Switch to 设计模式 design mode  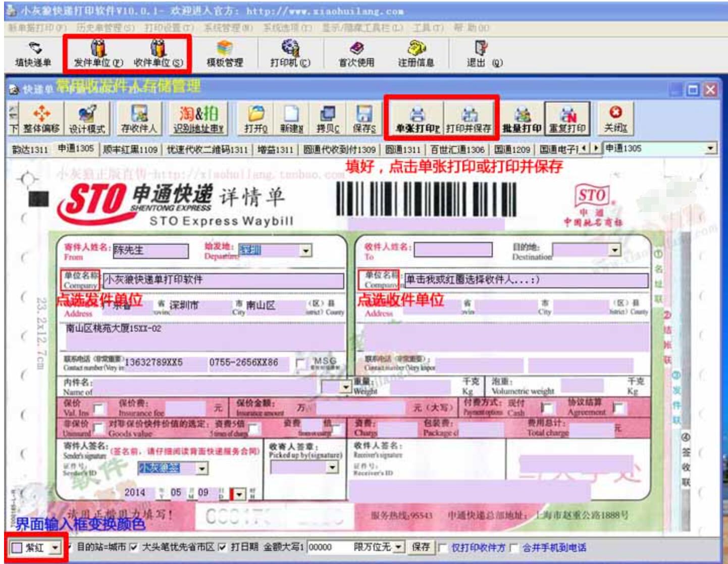pyautogui.click(x=87, y=119)
